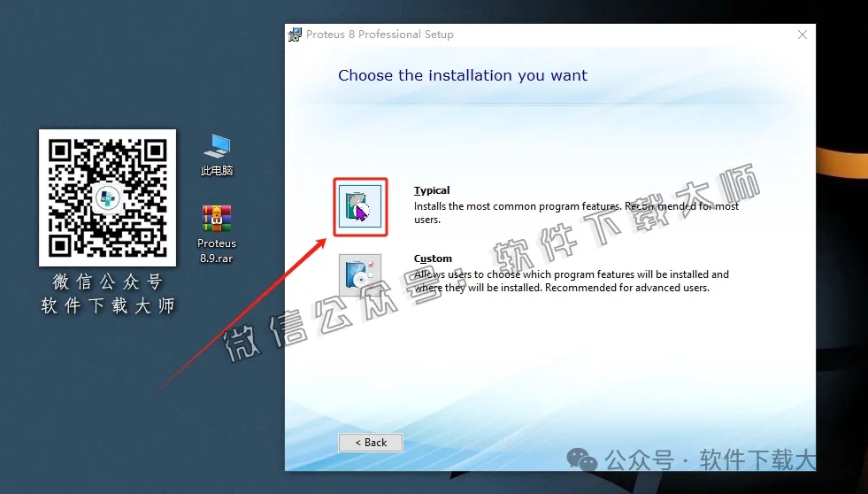Viewport: 868px width, 494px height.
Task: Click the "Custom" option label
Action: [x=433, y=259]
